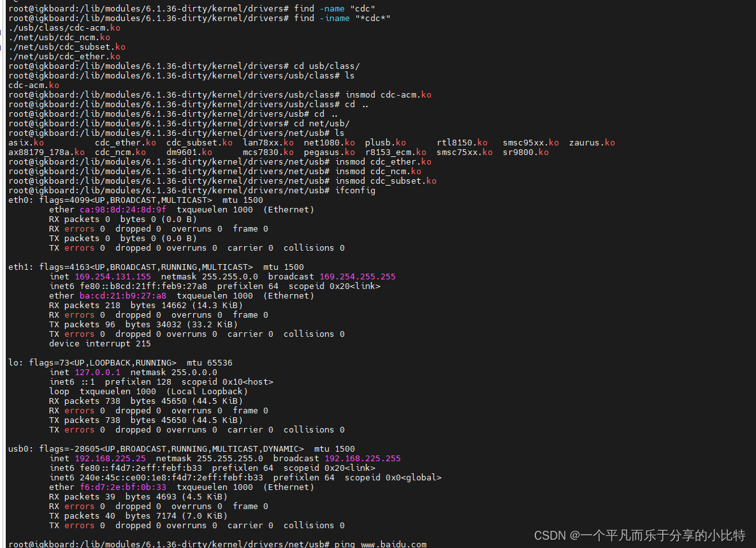The image size is (756, 548).
Task: Click the 'device interrupt 215' line
Action: tap(100, 344)
